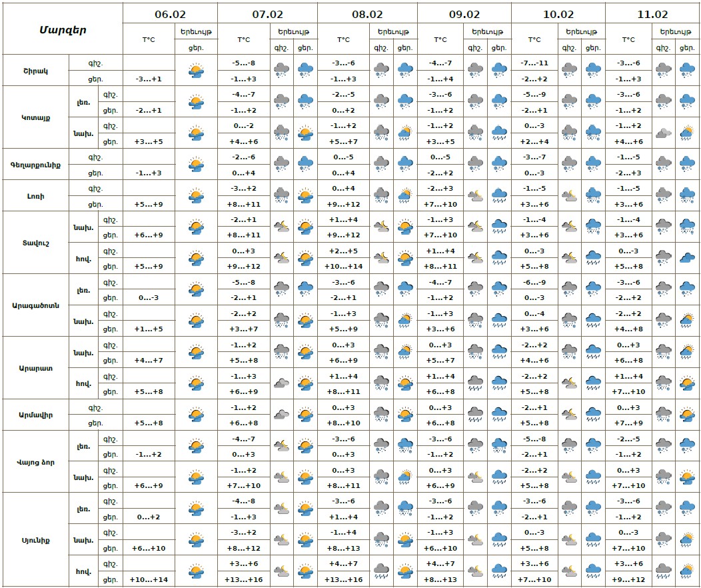Click Vayots Dzor foothills 06.02 weather icon

[x=196, y=477]
